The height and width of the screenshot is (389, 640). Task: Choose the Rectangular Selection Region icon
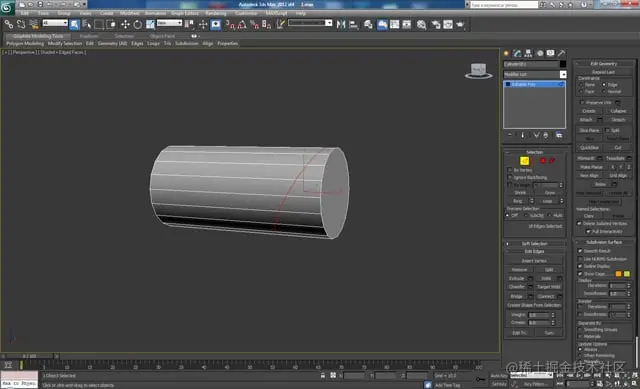pos(99,25)
